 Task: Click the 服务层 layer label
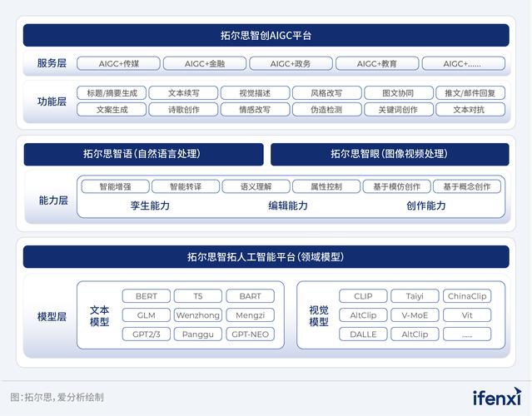tap(52, 63)
